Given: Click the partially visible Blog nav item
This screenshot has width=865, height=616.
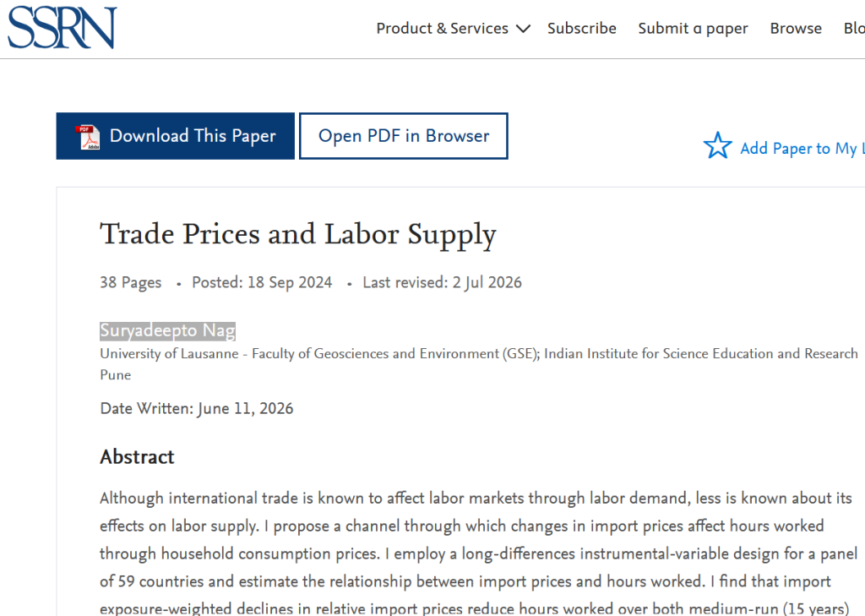Looking at the screenshot, I should tap(854, 28).
